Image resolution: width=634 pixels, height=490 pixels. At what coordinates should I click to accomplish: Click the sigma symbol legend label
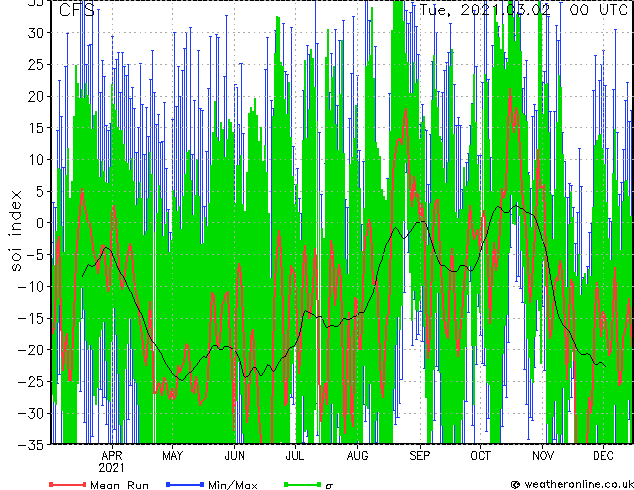click(x=329, y=486)
